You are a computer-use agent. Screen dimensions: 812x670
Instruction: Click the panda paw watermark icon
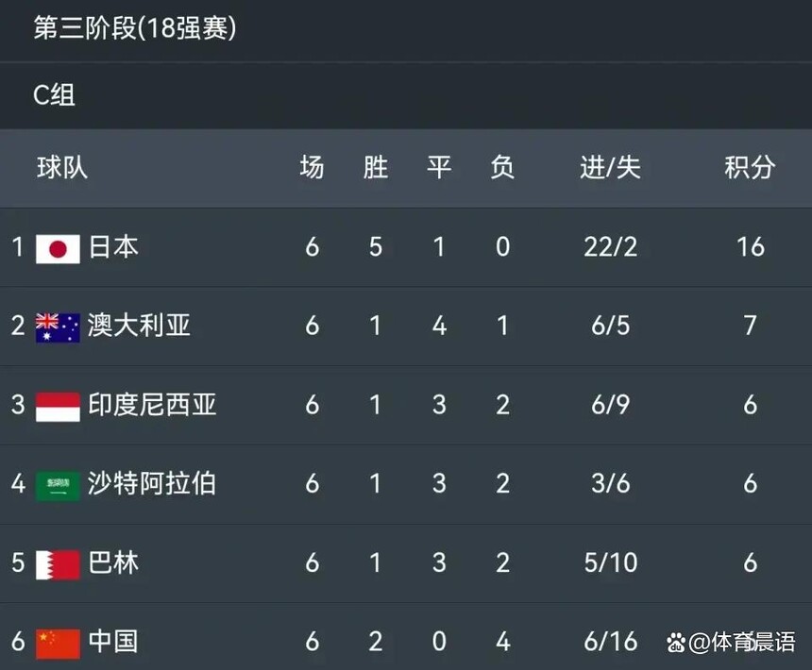click(676, 643)
